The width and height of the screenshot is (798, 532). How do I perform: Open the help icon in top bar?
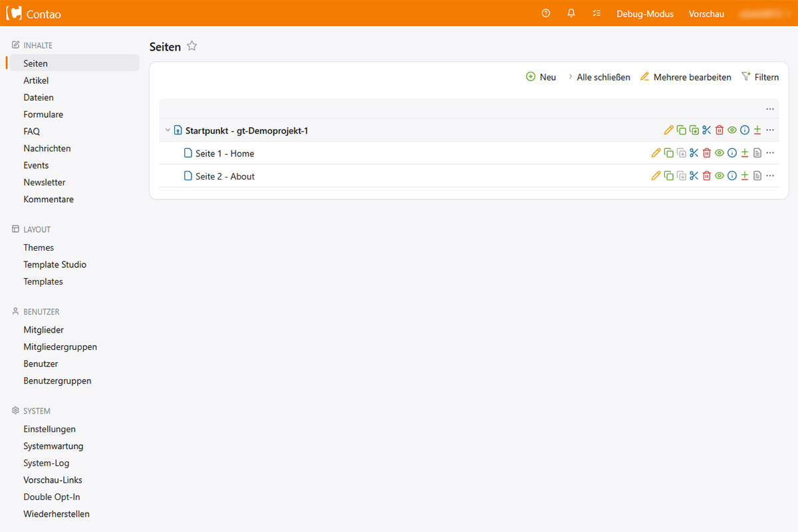[546, 13]
